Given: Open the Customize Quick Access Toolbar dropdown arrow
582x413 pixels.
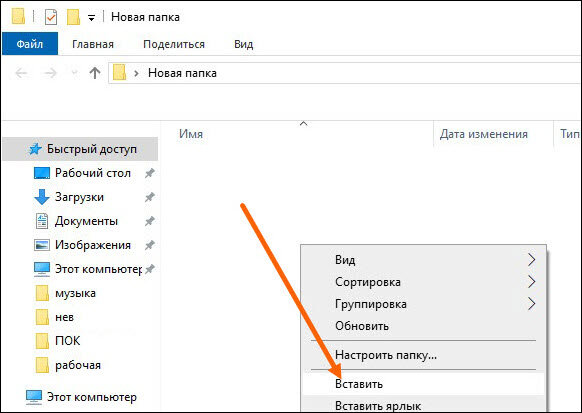Looking at the screenshot, I should 91,17.
